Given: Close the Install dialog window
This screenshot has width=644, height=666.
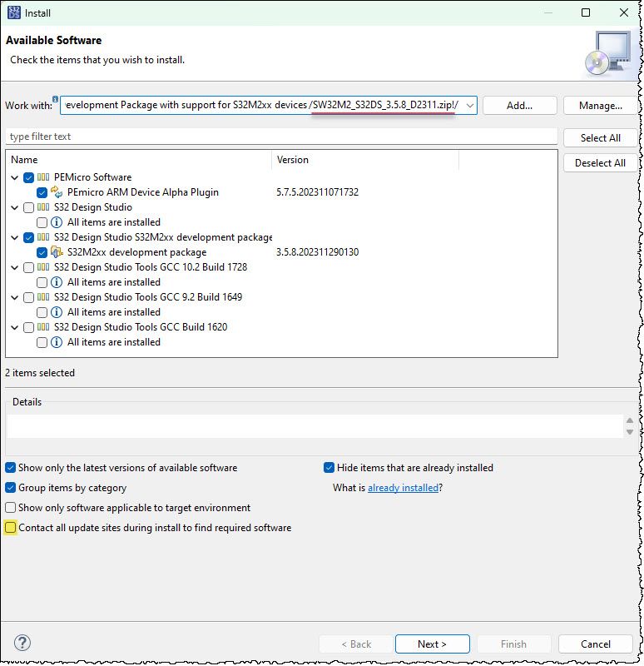Looking at the screenshot, I should pyautogui.click(x=624, y=12).
